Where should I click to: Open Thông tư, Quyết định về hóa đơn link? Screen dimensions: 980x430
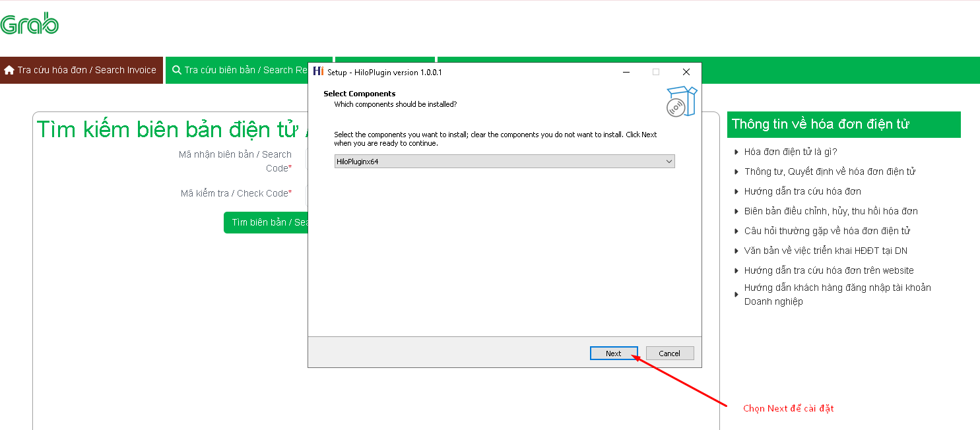point(830,171)
